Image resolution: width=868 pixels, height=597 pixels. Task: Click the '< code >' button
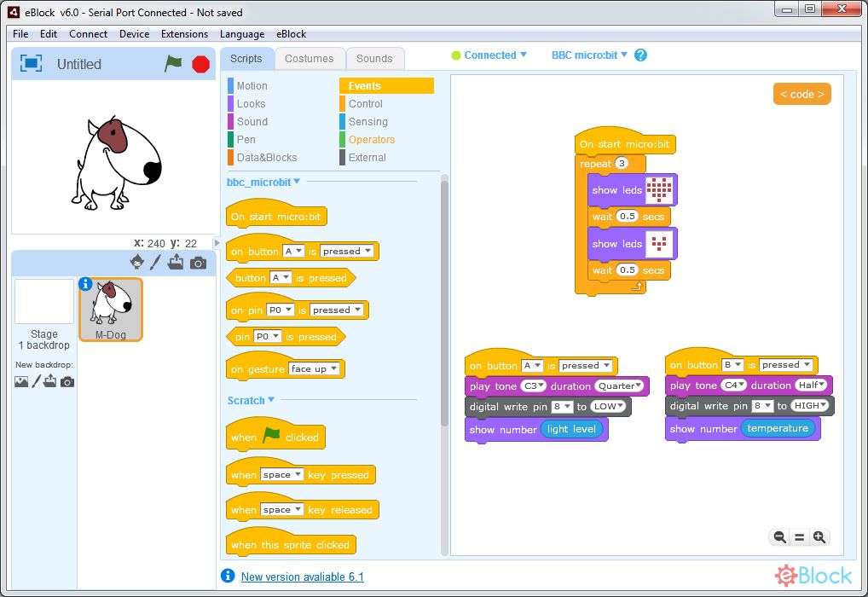(801, 94)
